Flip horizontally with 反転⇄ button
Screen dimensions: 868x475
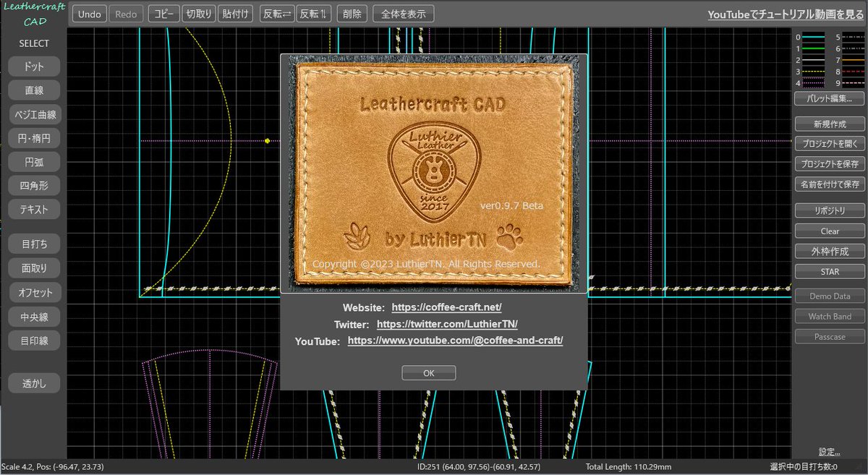pyautogui.click(x=277, y=14)
